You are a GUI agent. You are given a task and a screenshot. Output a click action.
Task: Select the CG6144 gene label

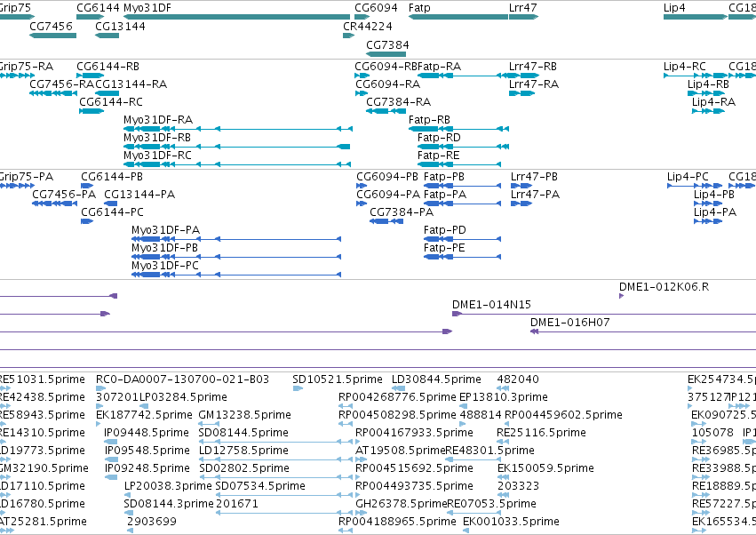98,8
